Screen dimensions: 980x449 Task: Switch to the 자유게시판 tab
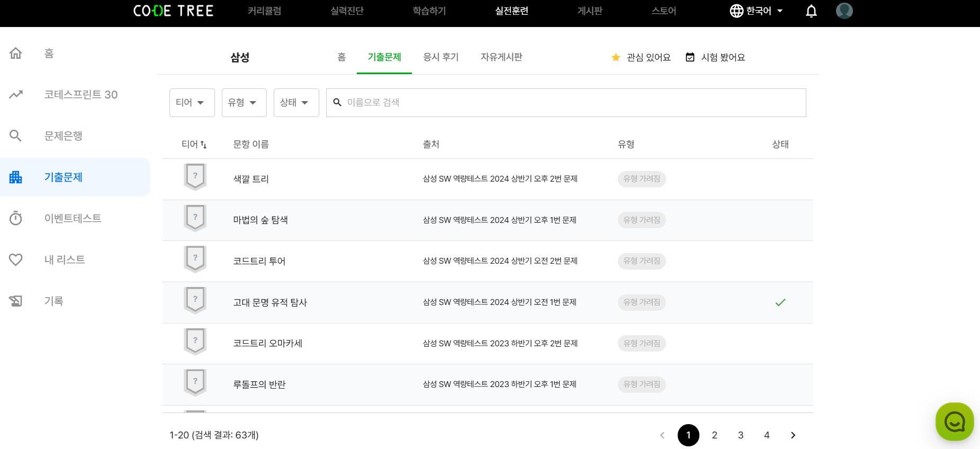(x=501, y=57)
